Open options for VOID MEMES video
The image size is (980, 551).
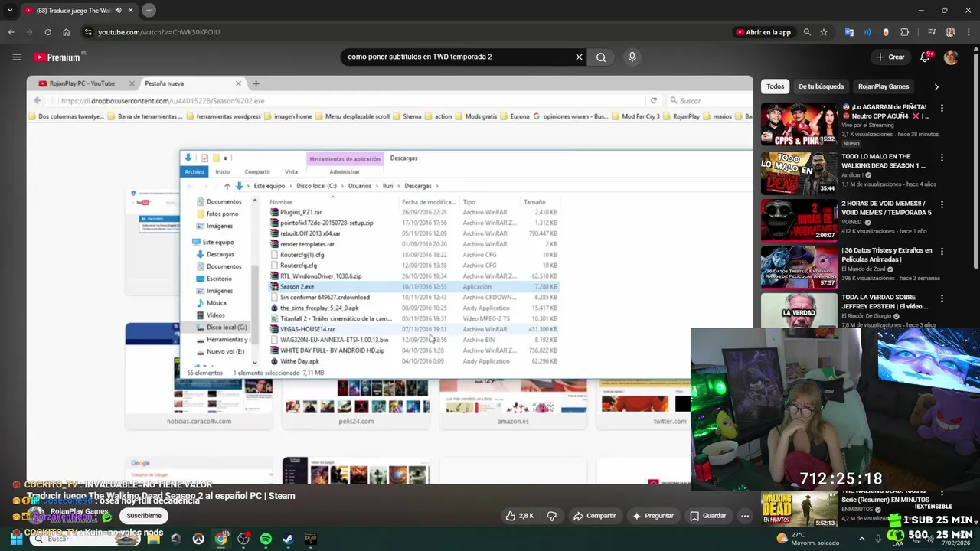tap(942, 204)
